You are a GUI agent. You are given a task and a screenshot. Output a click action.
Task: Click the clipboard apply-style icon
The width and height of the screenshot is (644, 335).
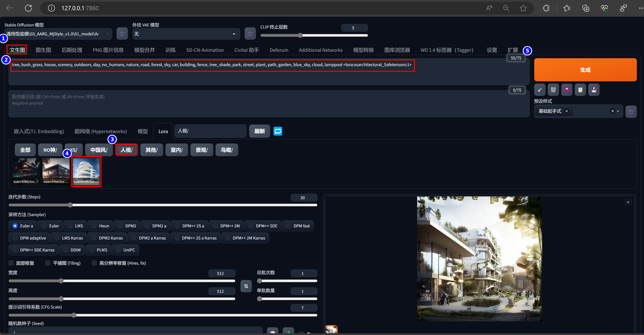click(x=580, y=90)
